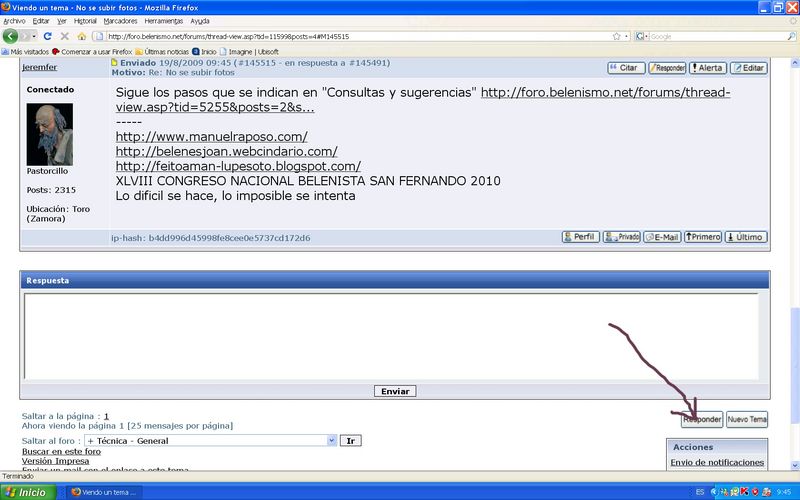Screen dimensions: 800x500
Task: Stop page loading with the X icon
Action: click(x=64, y=36)
